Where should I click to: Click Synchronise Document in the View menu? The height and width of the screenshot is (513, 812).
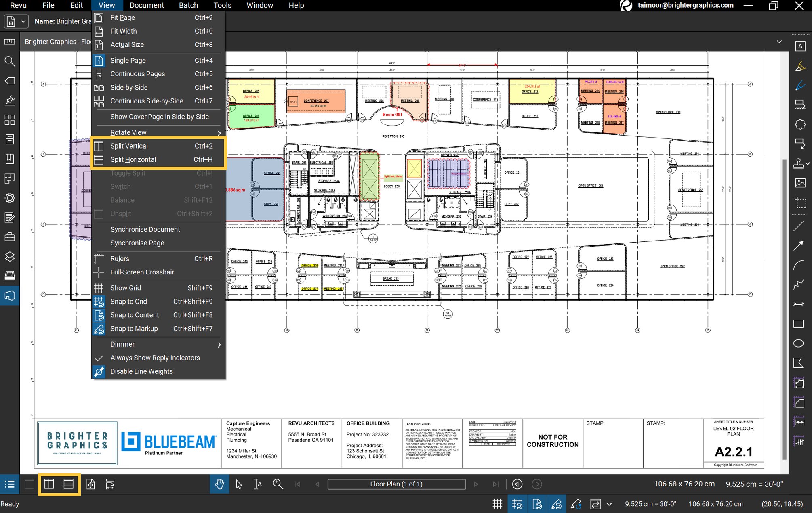[145, 229]
